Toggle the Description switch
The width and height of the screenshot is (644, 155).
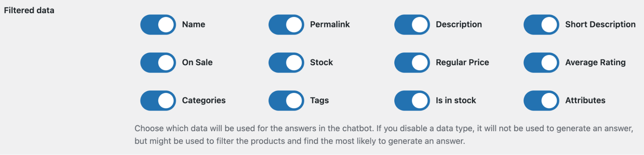click(x=412, y=25)
